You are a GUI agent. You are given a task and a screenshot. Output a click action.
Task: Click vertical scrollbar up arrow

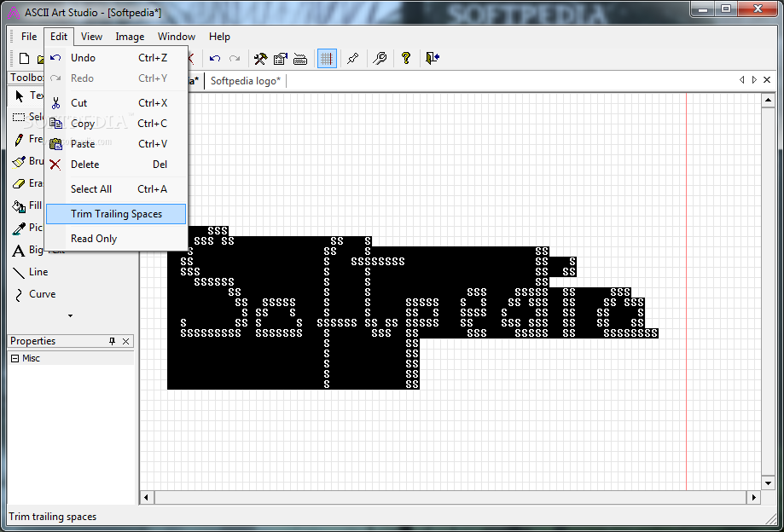tap(768, 101)
